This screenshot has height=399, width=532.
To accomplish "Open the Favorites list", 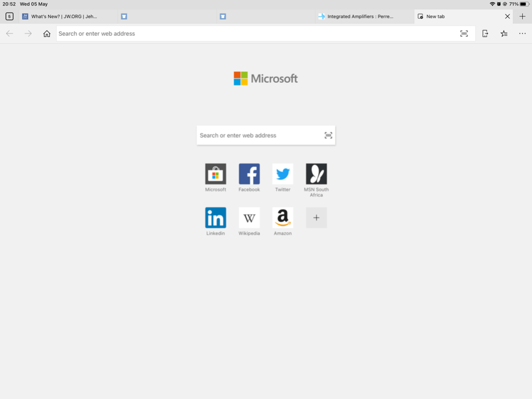I will (504, 33).
